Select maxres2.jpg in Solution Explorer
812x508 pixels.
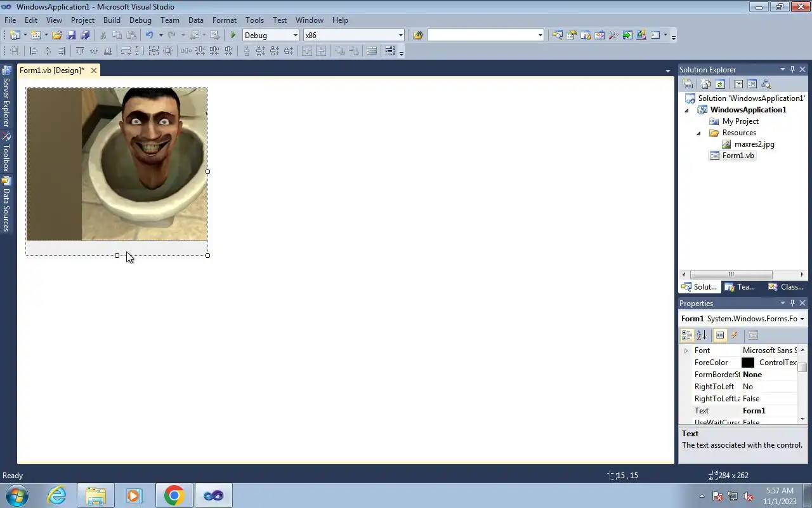754,144
